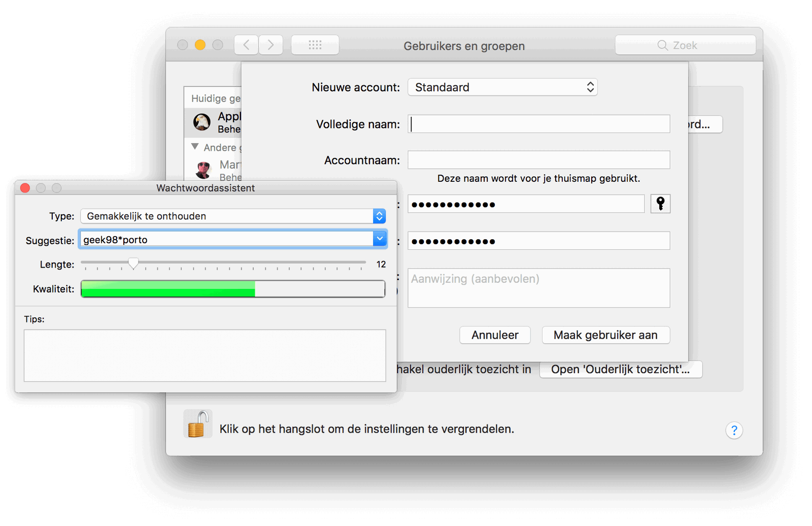
Task: Click the password verification field
Action: point(538,241)
